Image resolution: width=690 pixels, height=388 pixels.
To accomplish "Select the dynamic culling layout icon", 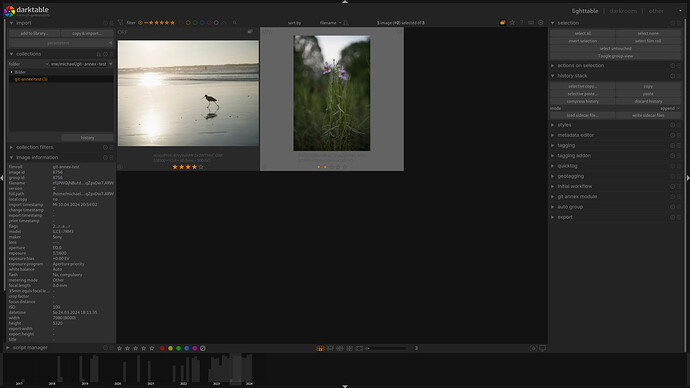I will 349,348.
